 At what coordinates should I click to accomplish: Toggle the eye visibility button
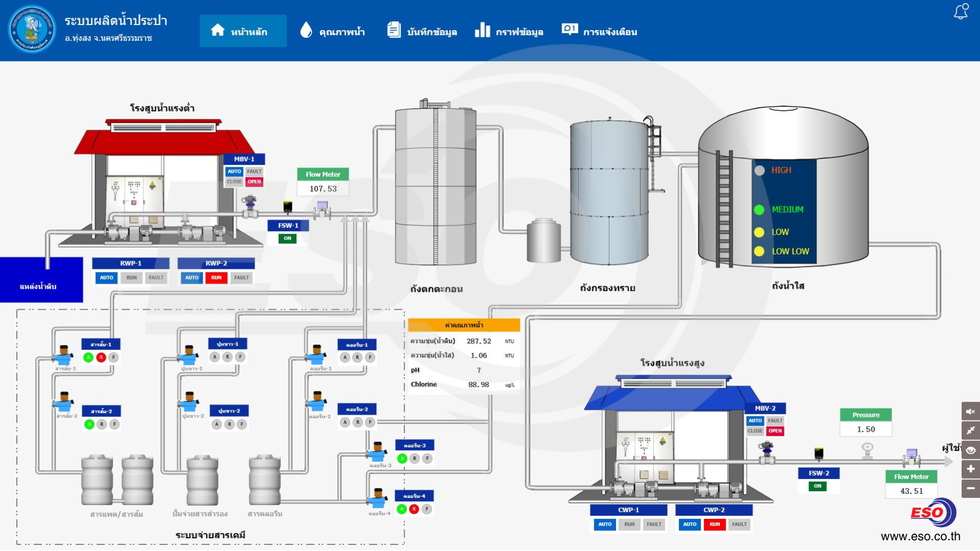[970, 450]
